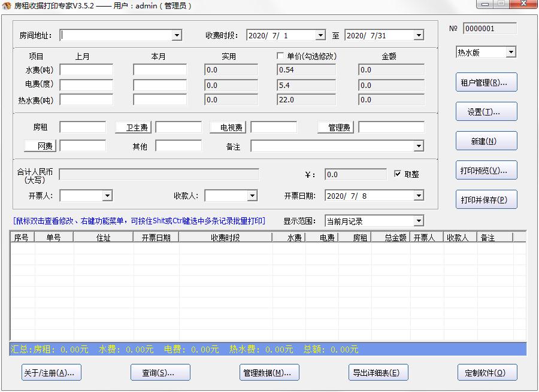The width and height of the screenshot is (539, 392).
Task: Sort by the 序号 column header
Action: (22, 238)
